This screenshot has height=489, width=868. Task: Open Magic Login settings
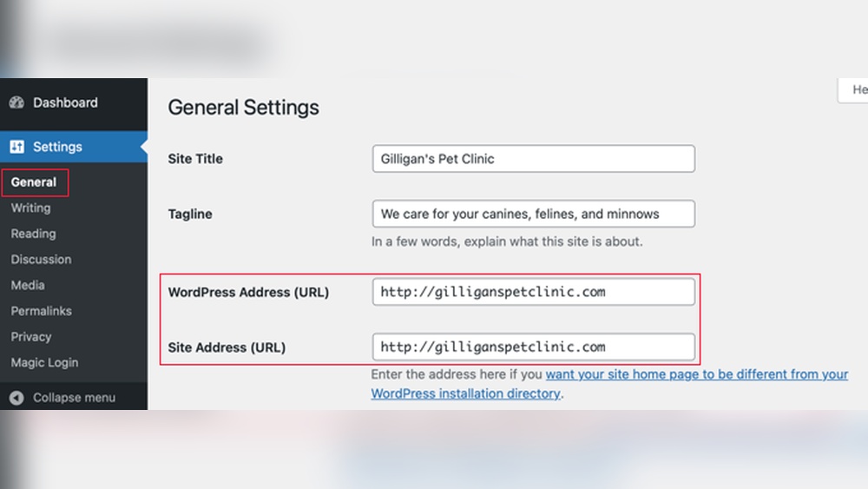point(45,363)
